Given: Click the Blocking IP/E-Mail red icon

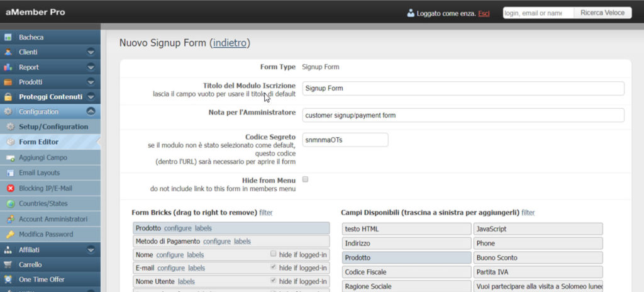Looking at the screenshot, I should pos(11,188).
